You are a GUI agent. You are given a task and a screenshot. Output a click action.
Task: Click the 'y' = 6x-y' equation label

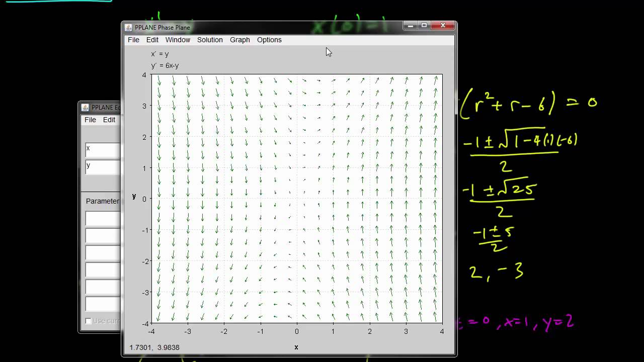coord(165,65)
